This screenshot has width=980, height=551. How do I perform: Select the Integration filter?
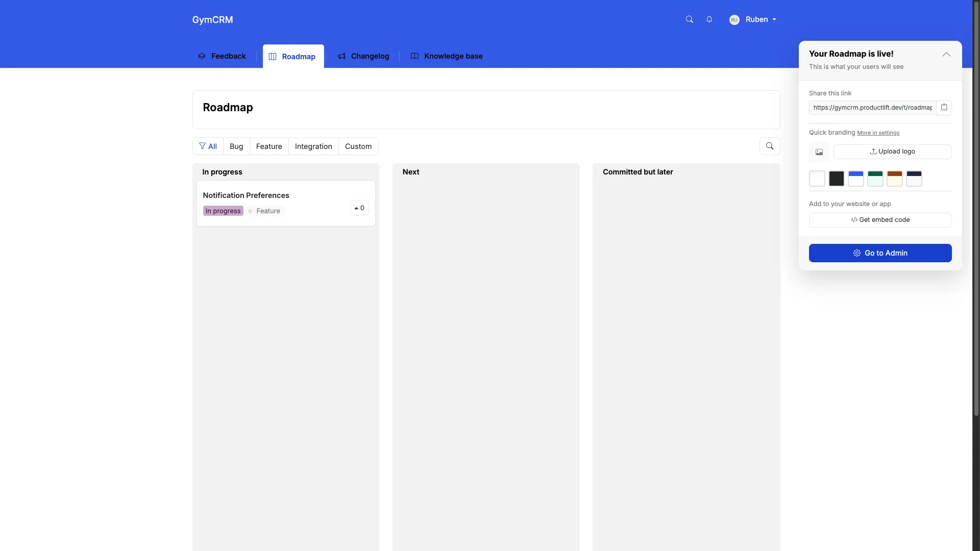click(313, 146)
